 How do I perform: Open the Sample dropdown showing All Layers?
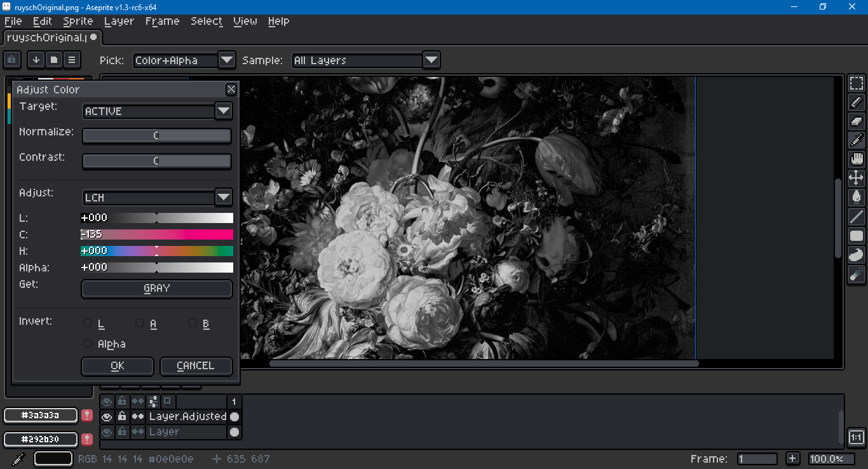365,60
